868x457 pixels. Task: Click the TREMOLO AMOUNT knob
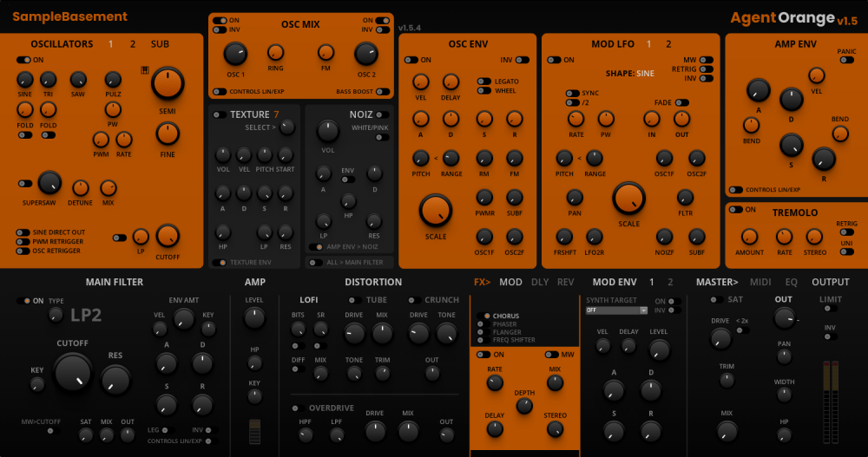coord(749,237)
